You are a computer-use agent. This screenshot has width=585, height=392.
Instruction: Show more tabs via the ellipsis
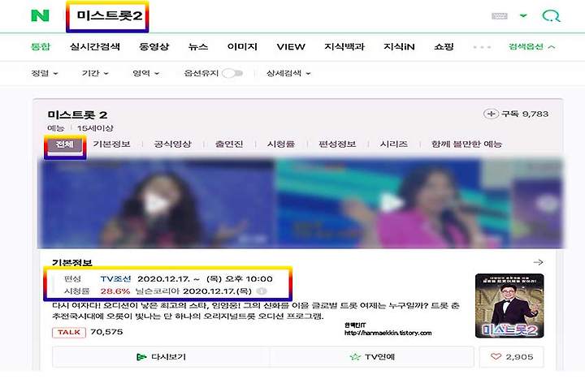pyautogui.click(x=482, y=47)
